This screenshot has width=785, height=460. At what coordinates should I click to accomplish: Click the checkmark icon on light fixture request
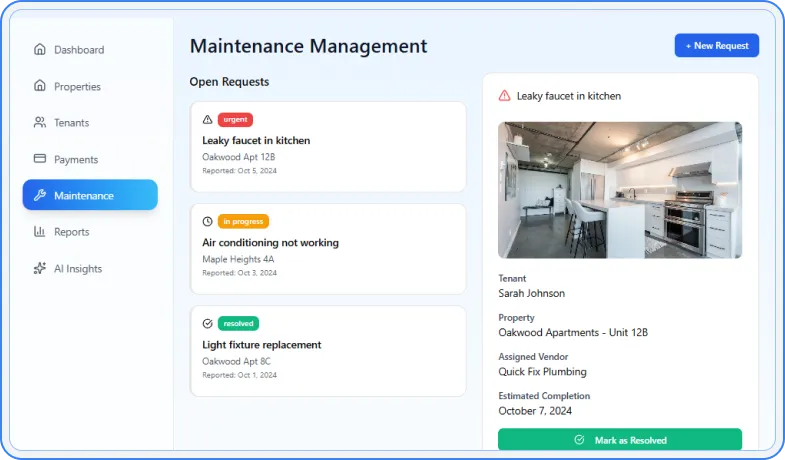[208, 324]
